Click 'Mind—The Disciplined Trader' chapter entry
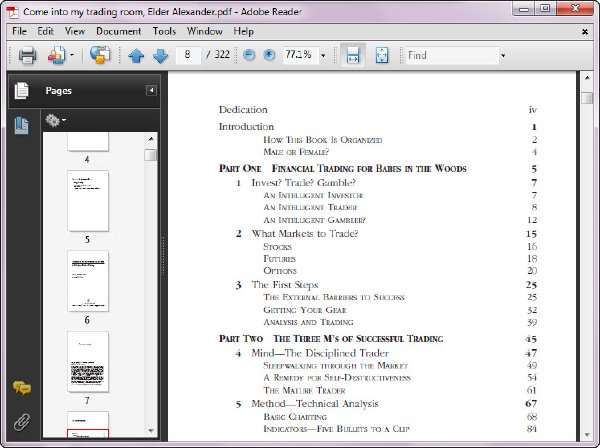The height and width of the screenshot is (448, 600). click(x=320, y=353)
